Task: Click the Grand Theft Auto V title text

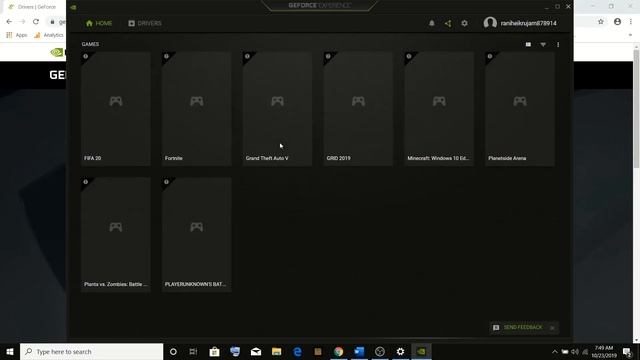Action: (x=267, y=158)
